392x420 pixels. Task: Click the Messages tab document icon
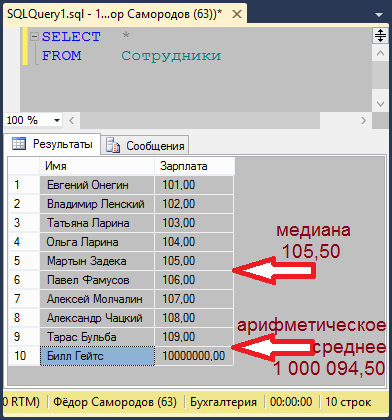113,145
